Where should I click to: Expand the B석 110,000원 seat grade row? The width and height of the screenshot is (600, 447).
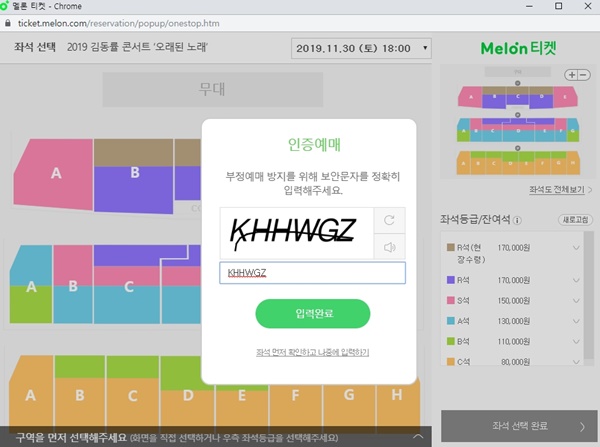577,341
